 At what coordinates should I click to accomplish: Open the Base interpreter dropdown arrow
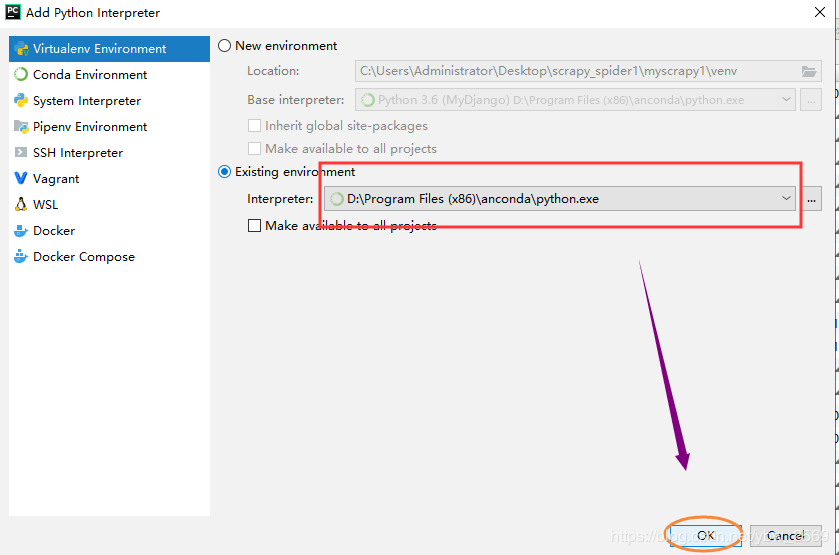pyautogui.click(x=786, y=100)
